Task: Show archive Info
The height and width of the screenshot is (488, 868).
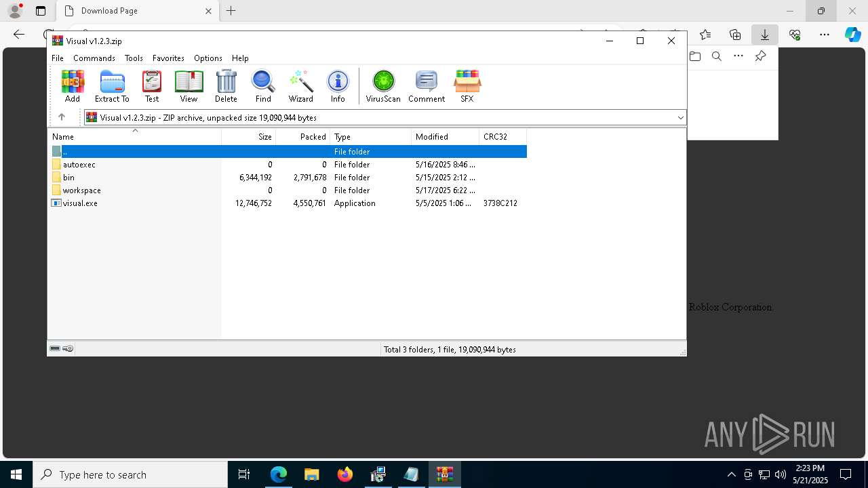Action: [x=338, y=86]
